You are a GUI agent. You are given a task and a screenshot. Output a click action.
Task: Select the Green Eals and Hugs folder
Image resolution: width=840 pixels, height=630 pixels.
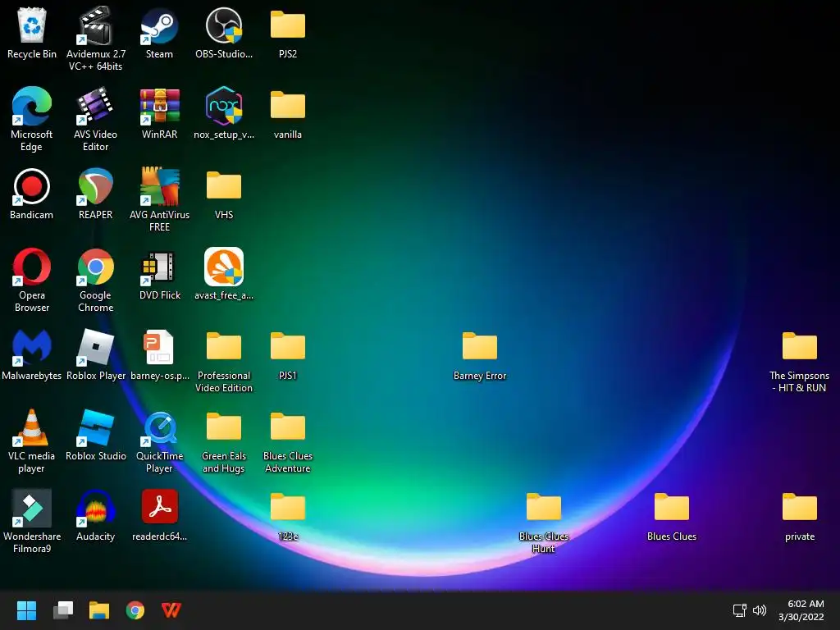pyautogui.click(x=224, y=427)
